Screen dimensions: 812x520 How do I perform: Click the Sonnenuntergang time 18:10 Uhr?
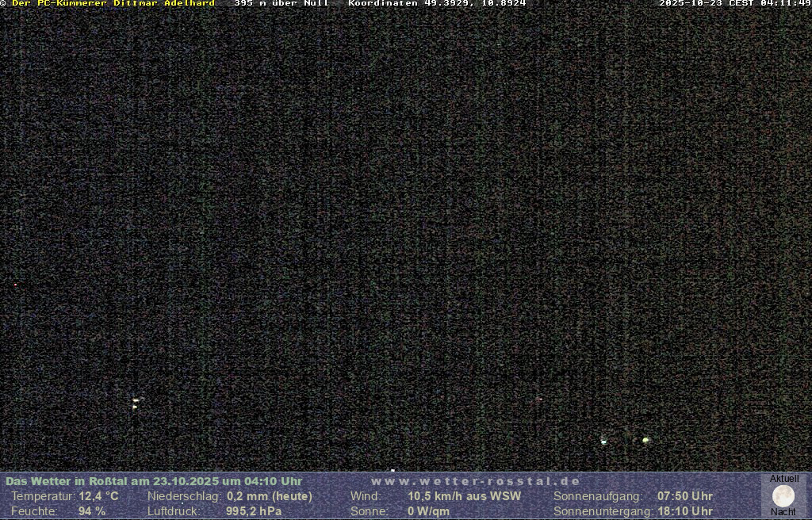click(x=684, y=511)
